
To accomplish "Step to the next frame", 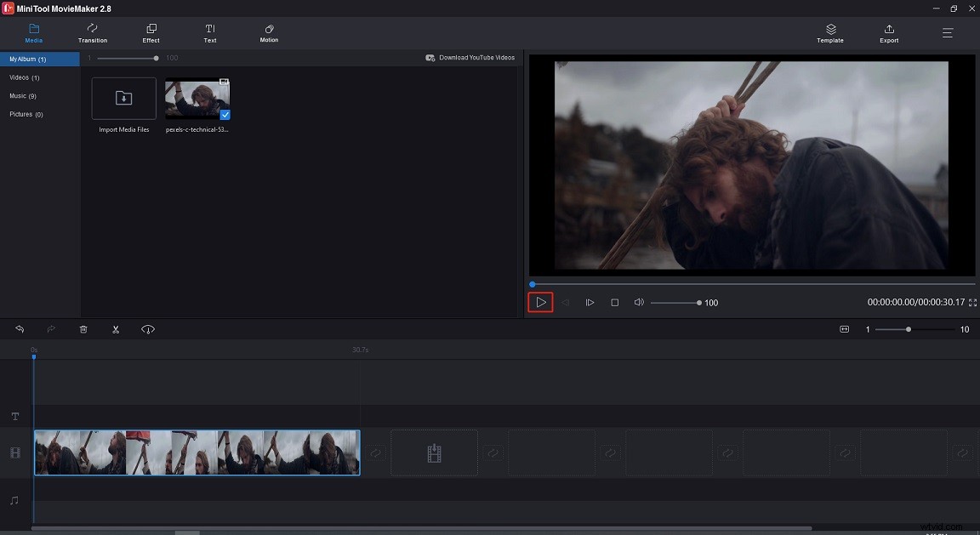I will [590, 303].
